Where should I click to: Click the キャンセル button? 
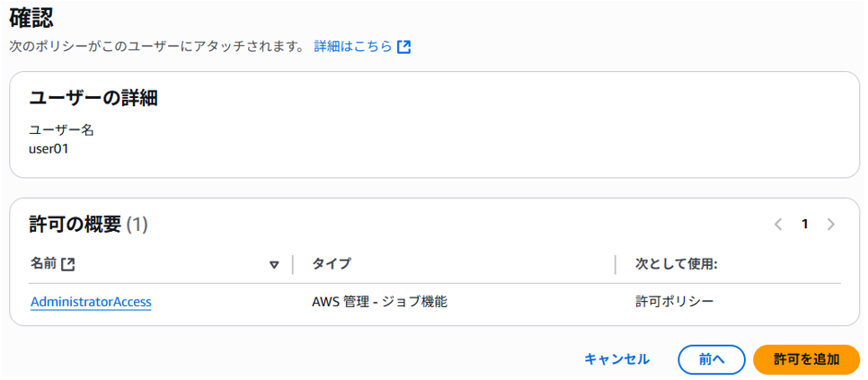pos(616,359)
